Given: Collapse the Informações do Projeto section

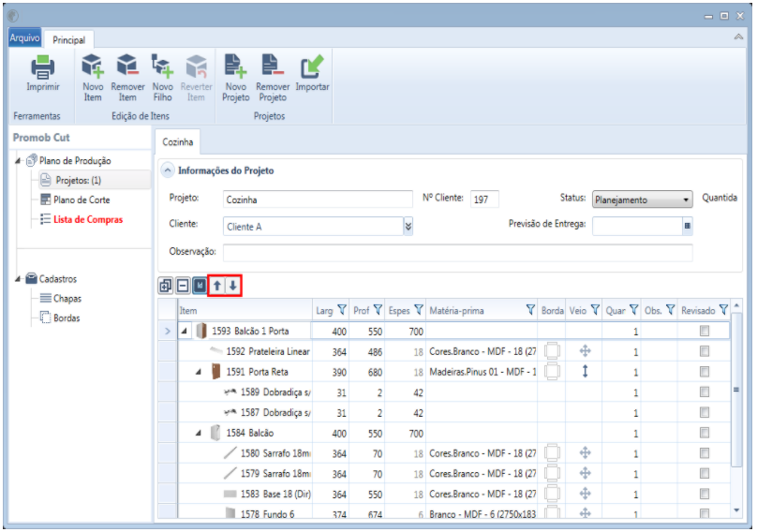Looking at the screenshot, I should [x=168, y=170].
